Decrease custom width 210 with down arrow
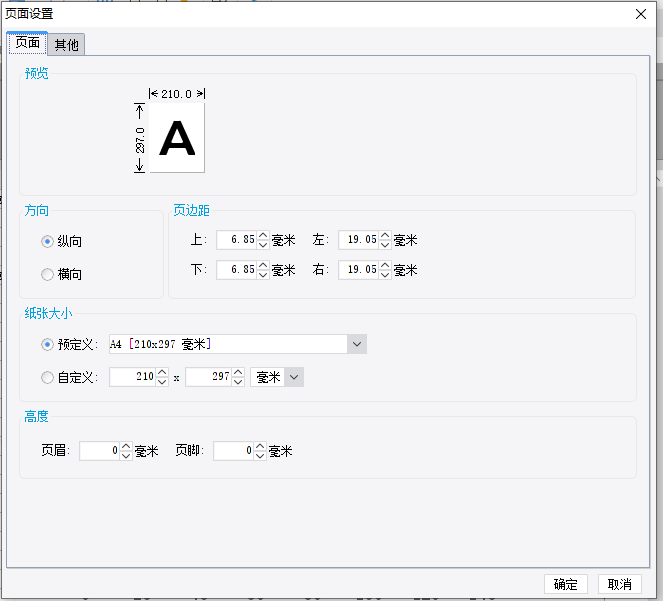Viewport: 663px width, 601px height. [162, 382]
